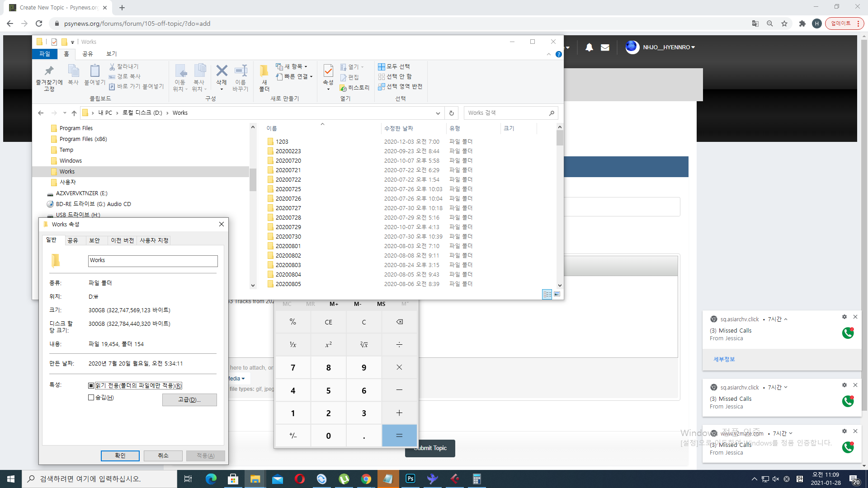Viewport: 868px width, 488px height.
Task: Switch to large icons view toggle
Action: coord(557,294)
